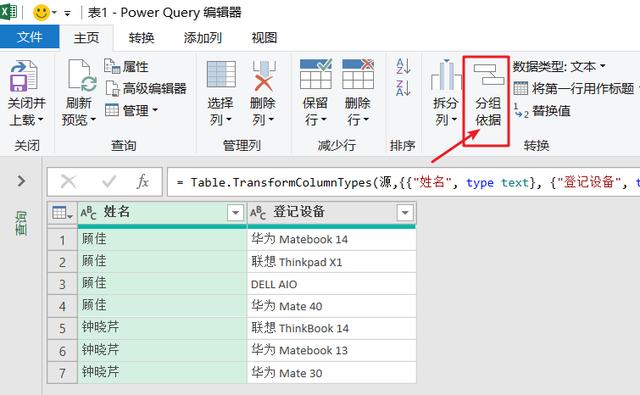Click cell 华为 Mate 30

point(331,373)
